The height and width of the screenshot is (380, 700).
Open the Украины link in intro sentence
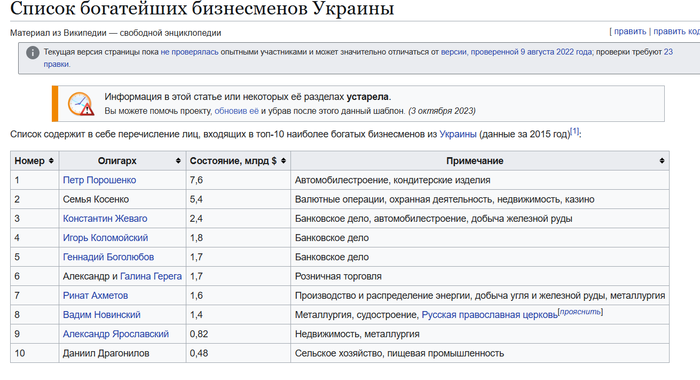[458, 134]
